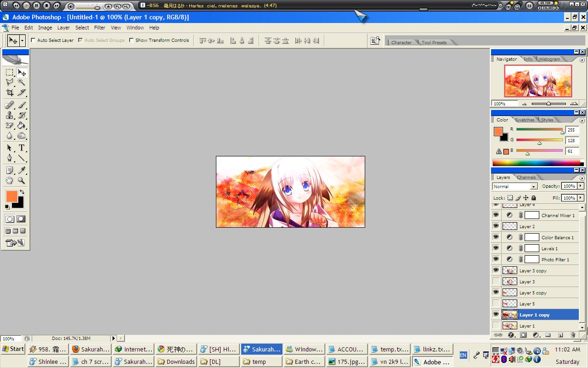Enable Show Transform Controls checkbox
The width and height of the screenshot is (588, 368).
coord(131,40)
